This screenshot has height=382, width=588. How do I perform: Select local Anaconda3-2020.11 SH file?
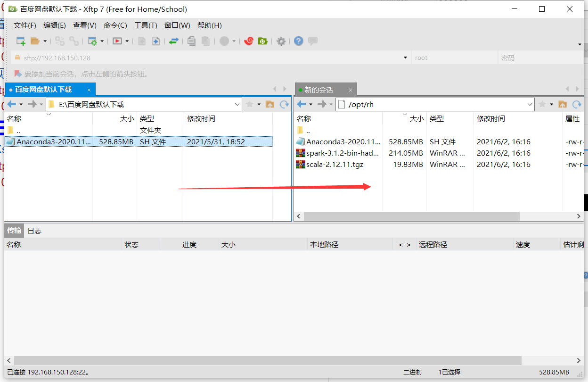coord(139,141)
